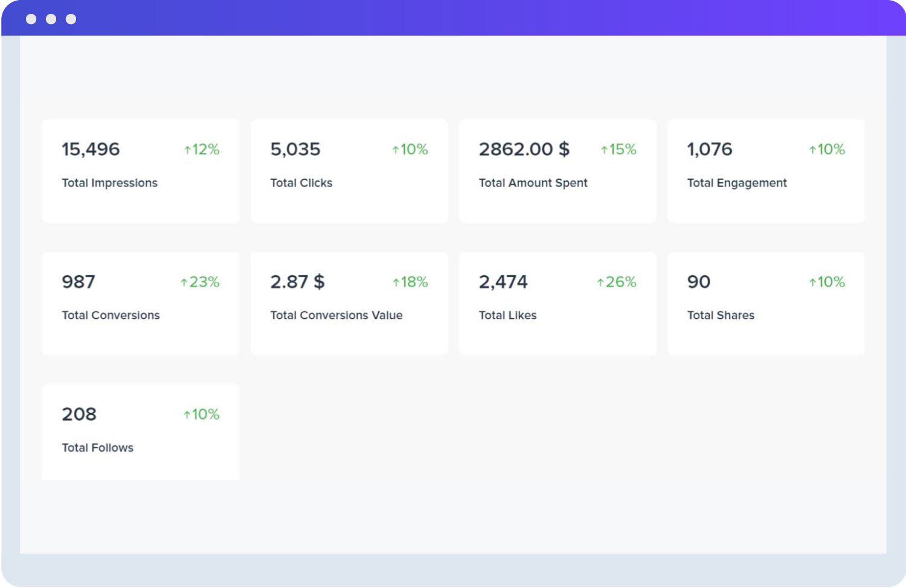Select the Total Clicks label
Screen dimensions: 906x588
[301, 183]
